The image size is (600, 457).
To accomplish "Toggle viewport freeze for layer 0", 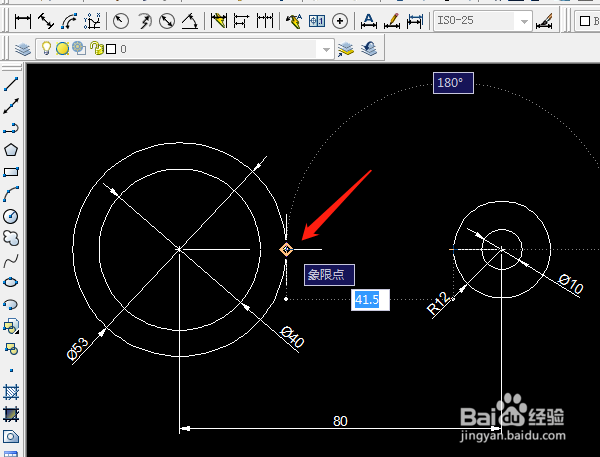I will click(79, 48).
